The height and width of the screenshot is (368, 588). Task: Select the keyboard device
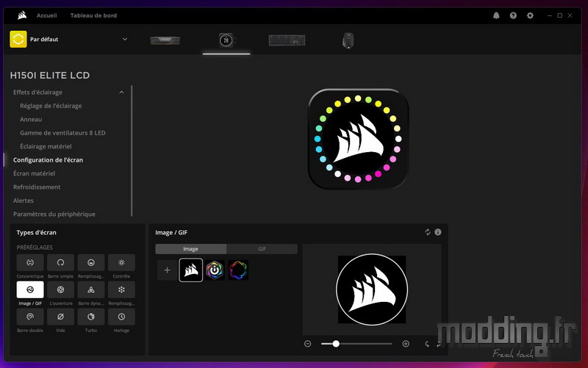[287, 40]
